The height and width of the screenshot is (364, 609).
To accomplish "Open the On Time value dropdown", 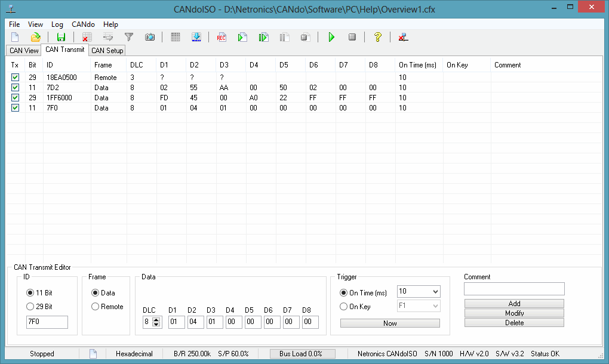I will tap(435, 291).
